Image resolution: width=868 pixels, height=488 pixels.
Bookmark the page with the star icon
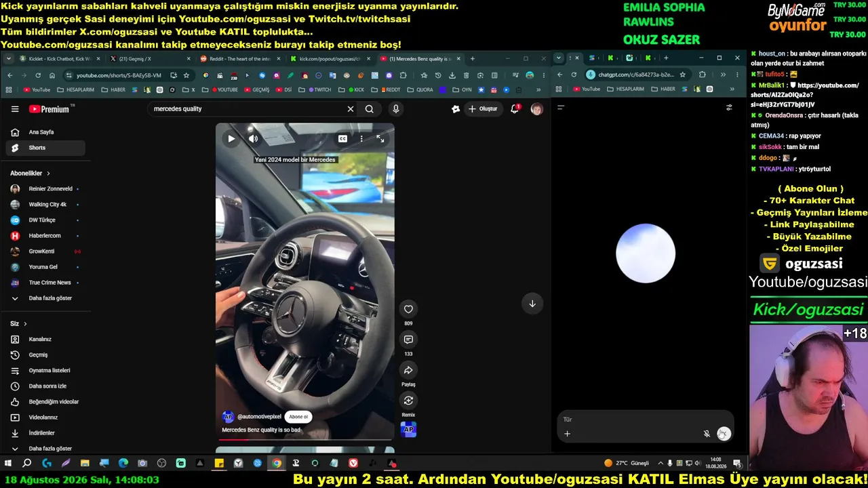pyautogui.click(x=186, y=75)
